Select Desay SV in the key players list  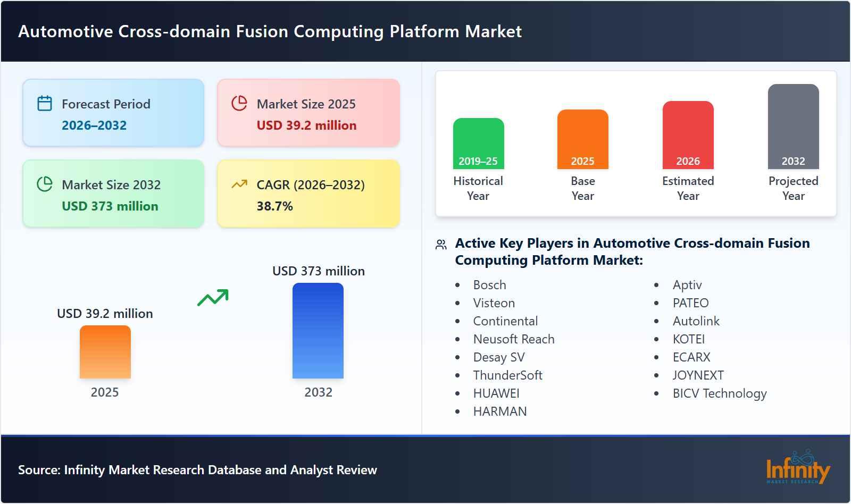pyautogui.click(x=499, y=357)
